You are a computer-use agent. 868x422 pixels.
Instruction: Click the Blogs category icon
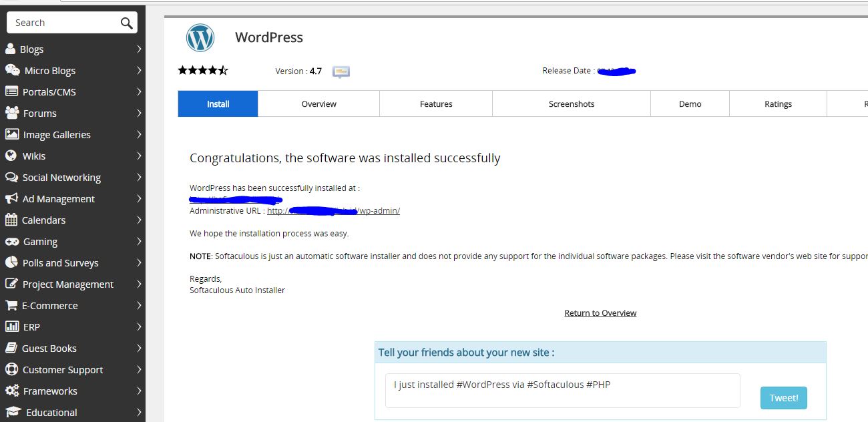tap(11, 49)
